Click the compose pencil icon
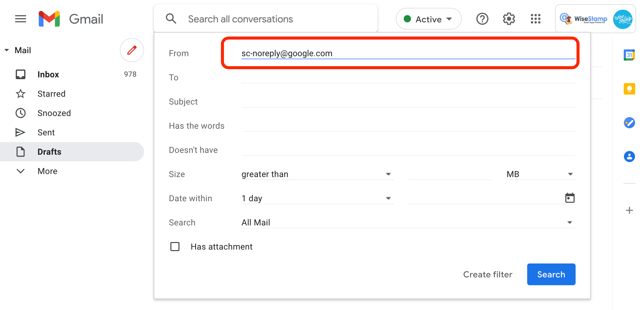 pos(132,50)
